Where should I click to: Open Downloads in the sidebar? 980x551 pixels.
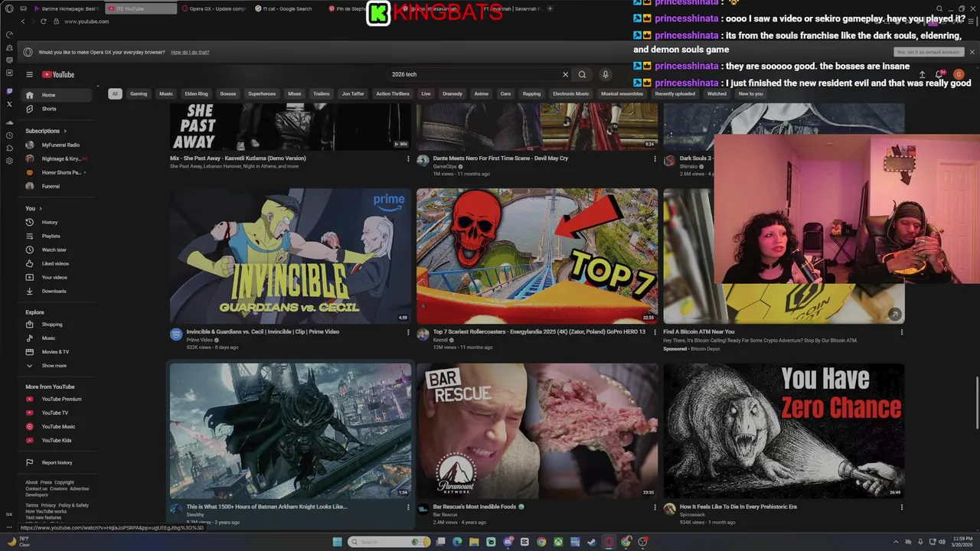pos(57,291)
